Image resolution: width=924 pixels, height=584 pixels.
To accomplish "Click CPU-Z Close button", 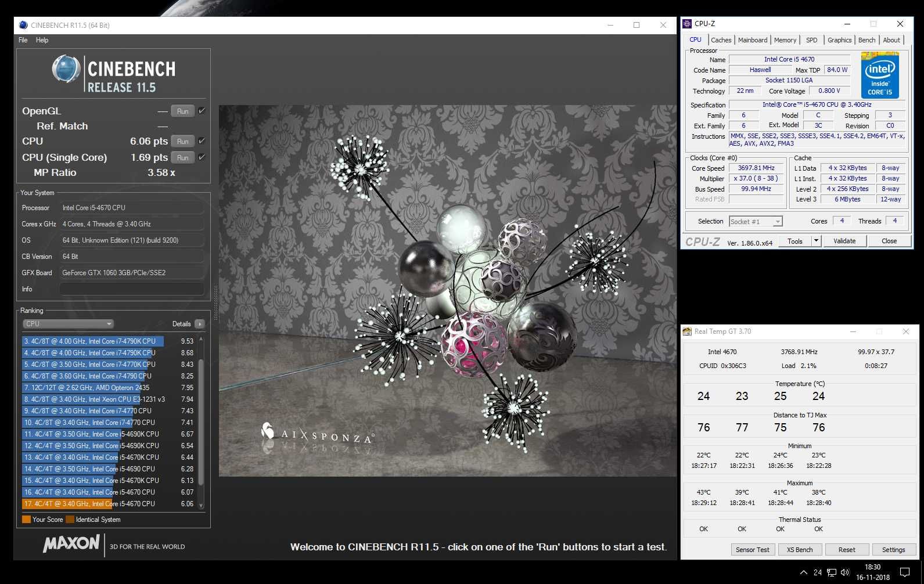I will [x=889, y=241].
